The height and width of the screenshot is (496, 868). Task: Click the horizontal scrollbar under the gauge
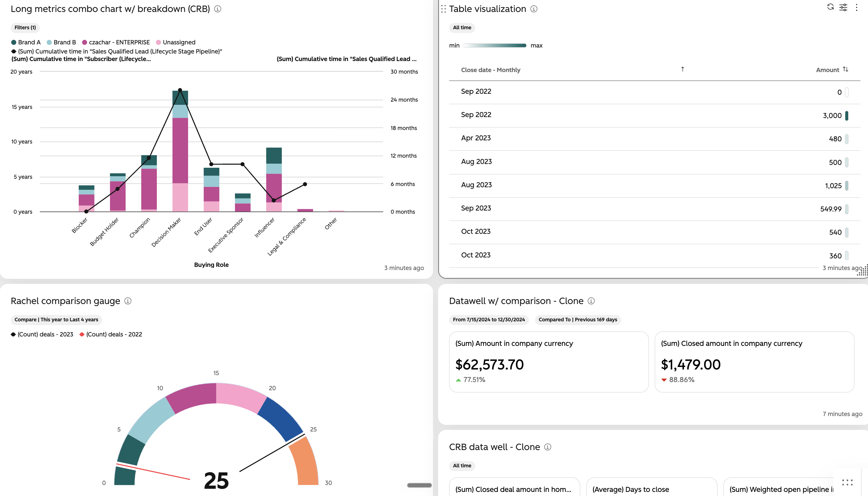[x=419, y=485]
